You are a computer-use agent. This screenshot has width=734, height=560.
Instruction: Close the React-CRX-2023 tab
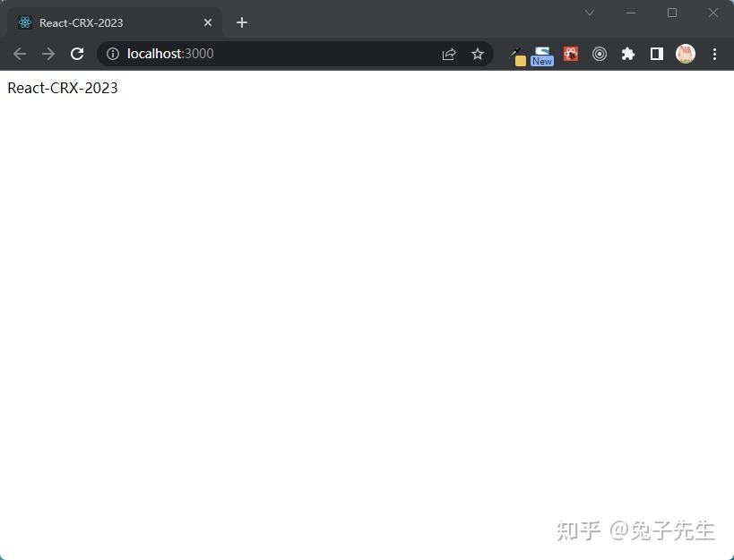pyautogui.click(x=207, y=22)
